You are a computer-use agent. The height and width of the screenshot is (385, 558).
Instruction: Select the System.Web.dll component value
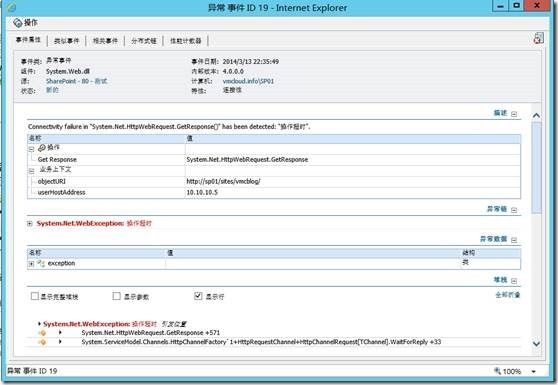click(68, 72)
